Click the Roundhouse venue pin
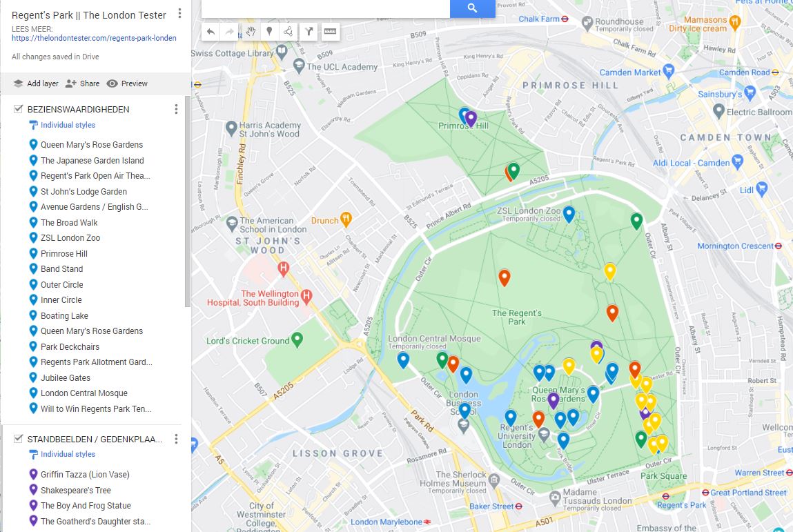The image size is (793, 532). coord(587,23)
